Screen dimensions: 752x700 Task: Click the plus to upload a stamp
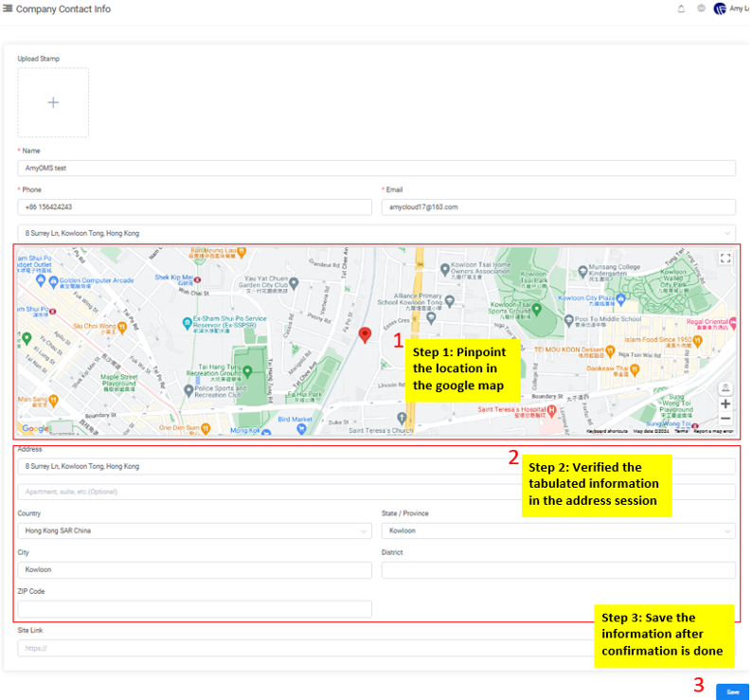(53, 102)
